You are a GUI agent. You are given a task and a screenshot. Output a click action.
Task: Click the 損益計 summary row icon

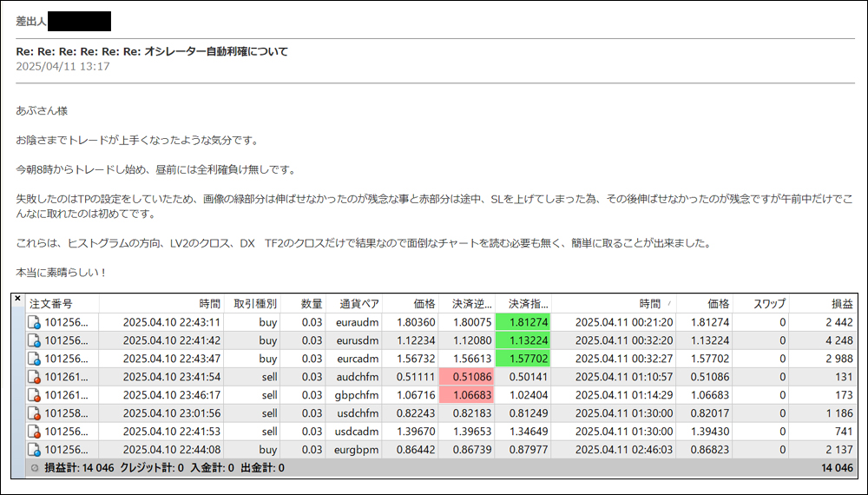click(35, 468)
